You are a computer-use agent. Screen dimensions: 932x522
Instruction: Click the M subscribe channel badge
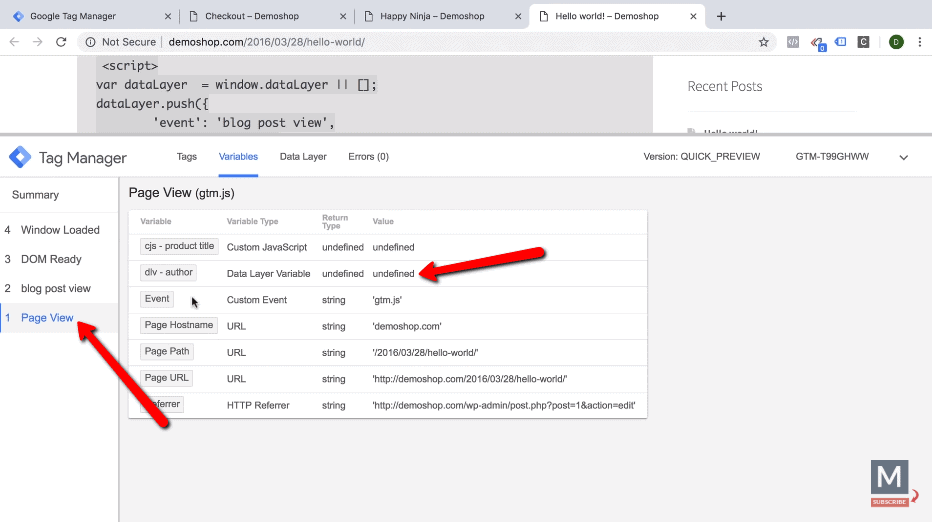click(890, 483)
